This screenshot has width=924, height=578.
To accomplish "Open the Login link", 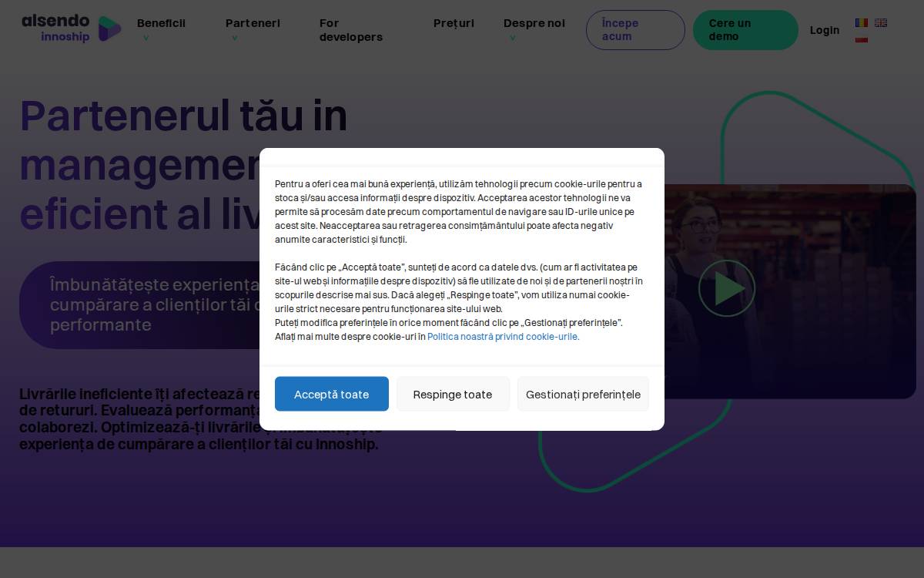I will tap(825, 30).
